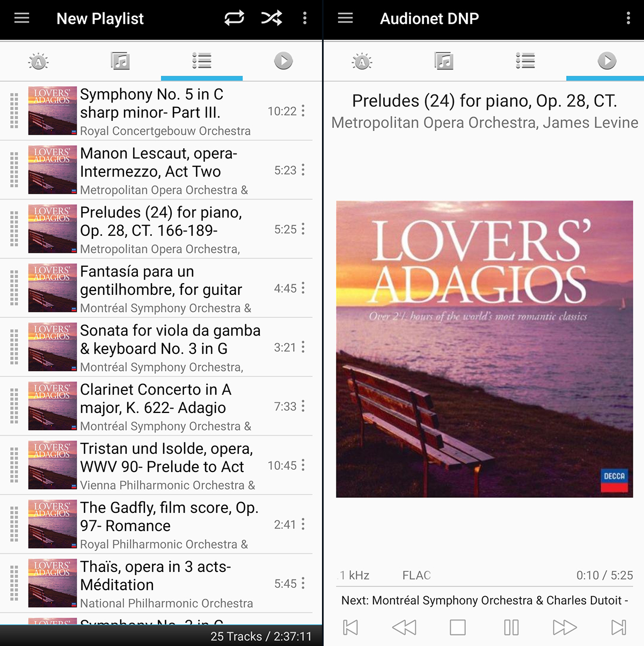Click album thumbnail of Symphony No. 5 track
644x646 pixels.
(53, 111)
